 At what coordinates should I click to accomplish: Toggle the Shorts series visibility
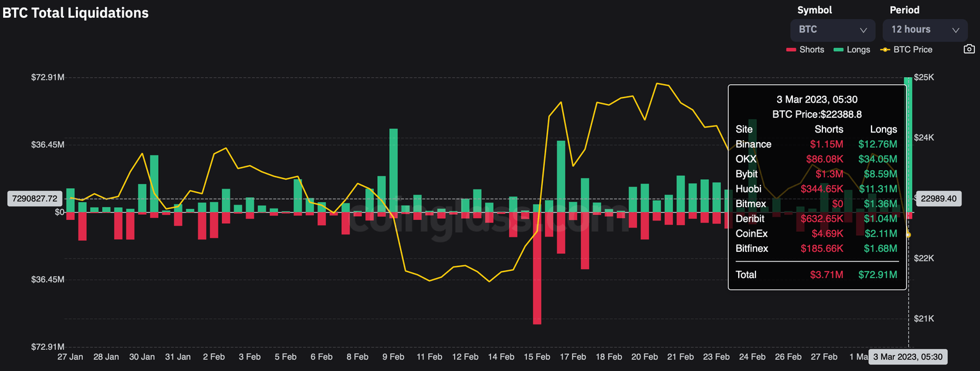pyautogui.click(x=805, y=49)
